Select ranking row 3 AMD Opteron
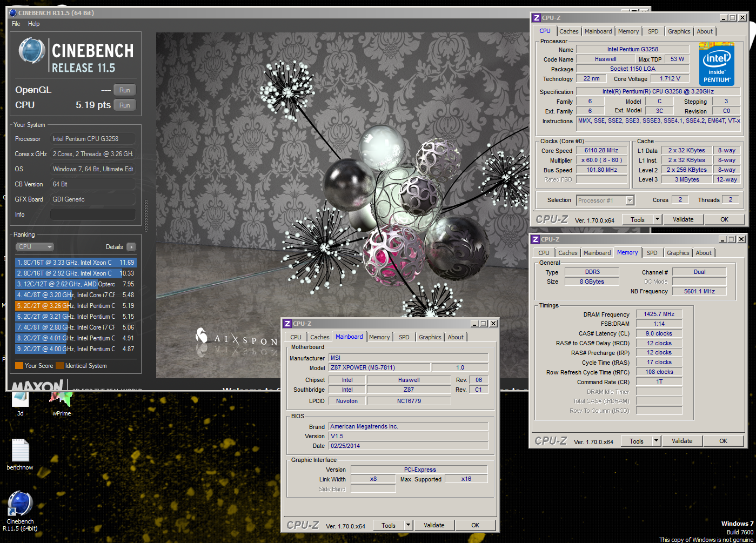Screen dimensions: 756x543 tap(76, 284)
